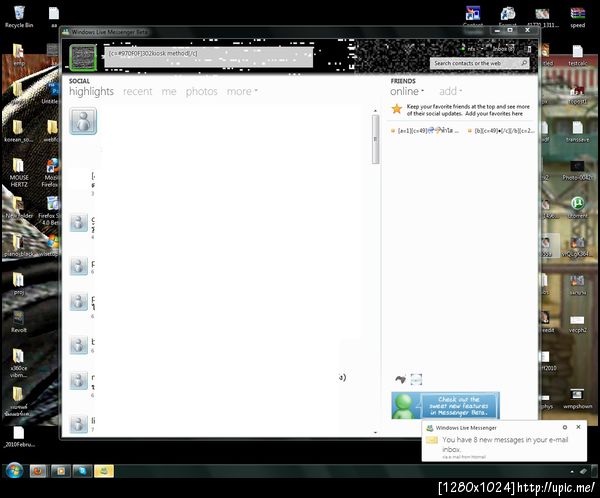Open the Skype taskbar button
The width and height of the screenshot is (600, 498).
(82, 471)
